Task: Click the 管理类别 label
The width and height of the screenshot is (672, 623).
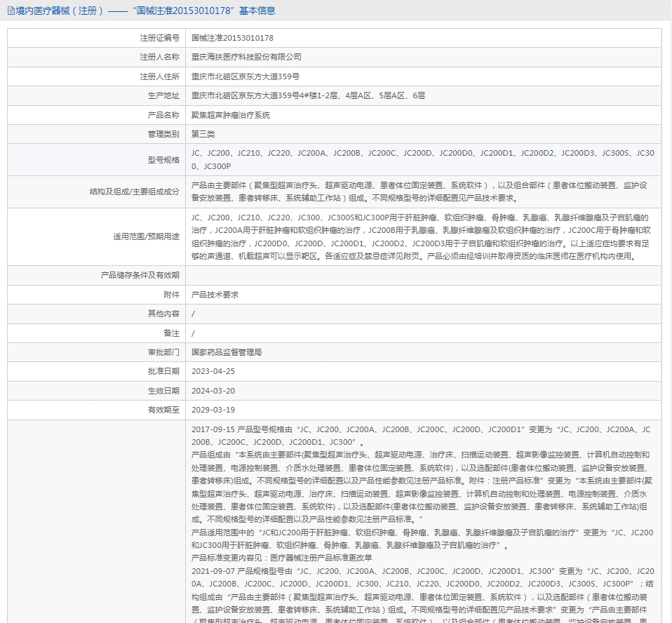Action: 163,134
